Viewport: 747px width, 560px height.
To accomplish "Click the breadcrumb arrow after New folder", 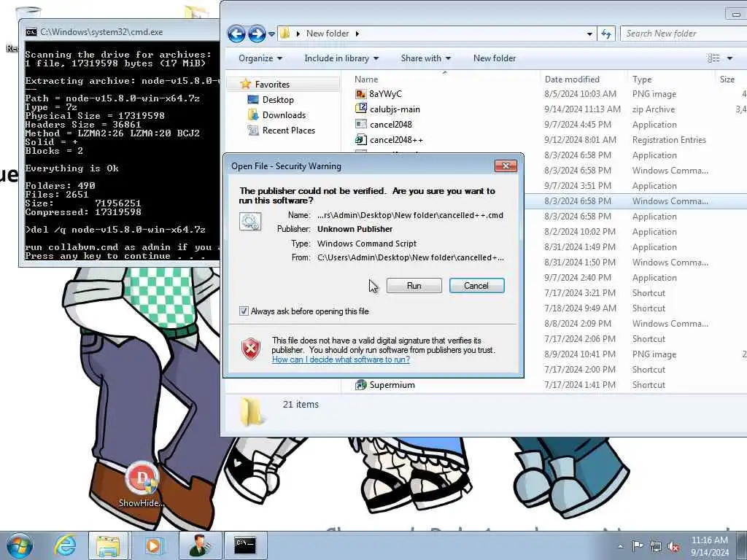I will pos(357,34).
